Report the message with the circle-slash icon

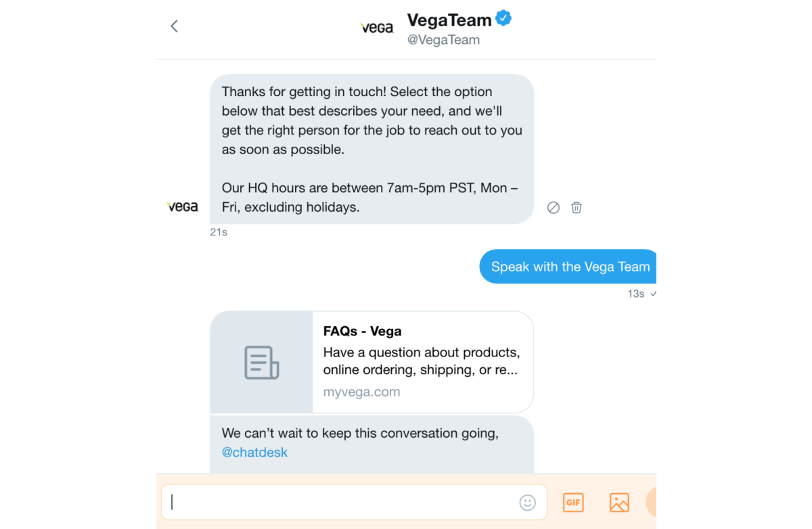554,208
